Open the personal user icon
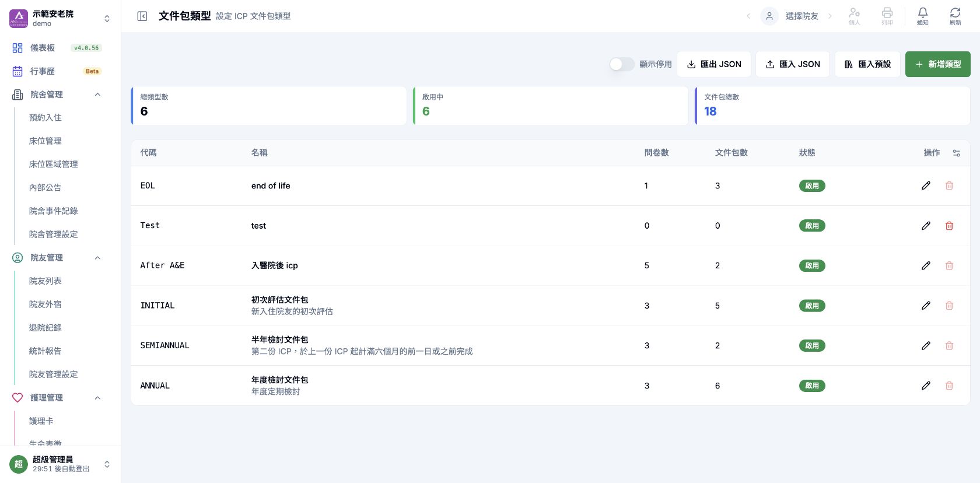Screen dimensions: 980x483 click(x=855, y=16)
